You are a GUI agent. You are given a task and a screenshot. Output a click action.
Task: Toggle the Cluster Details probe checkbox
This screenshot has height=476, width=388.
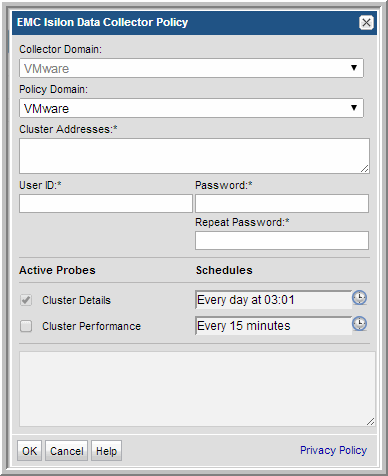[26, 300]
